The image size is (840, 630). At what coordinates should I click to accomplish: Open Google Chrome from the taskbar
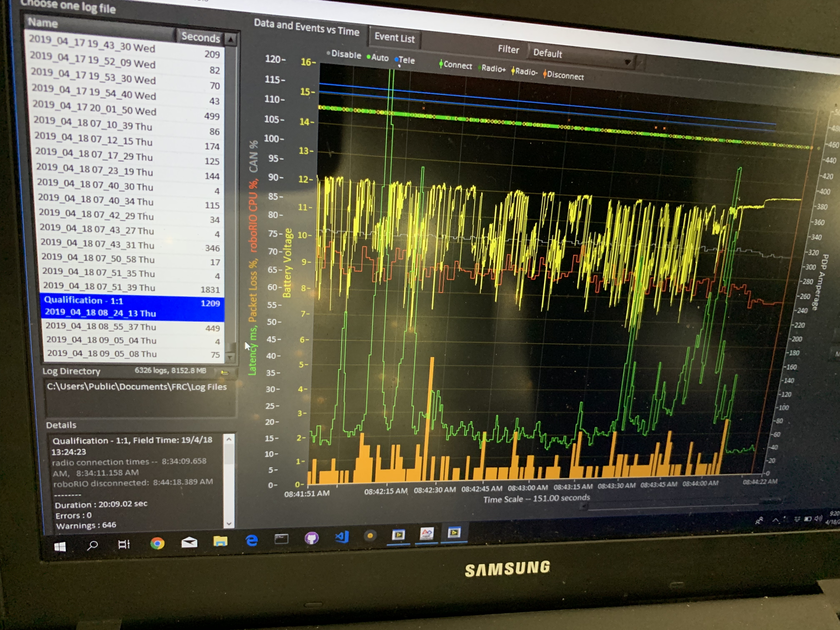coord(157,543)
